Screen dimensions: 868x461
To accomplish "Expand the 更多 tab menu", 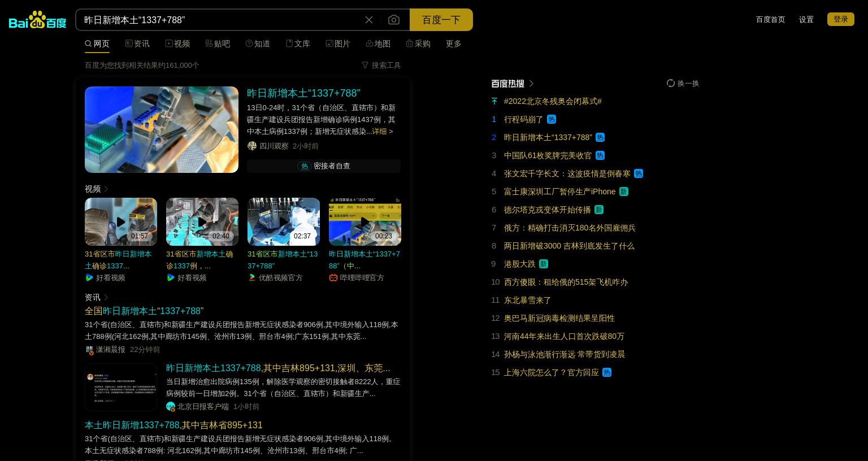I will pos(454,44).
